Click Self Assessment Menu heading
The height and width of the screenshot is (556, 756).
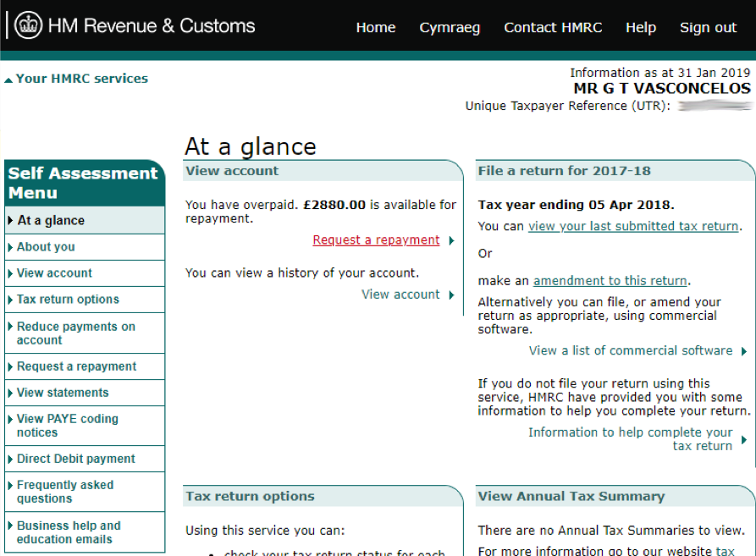click(83, 183)
